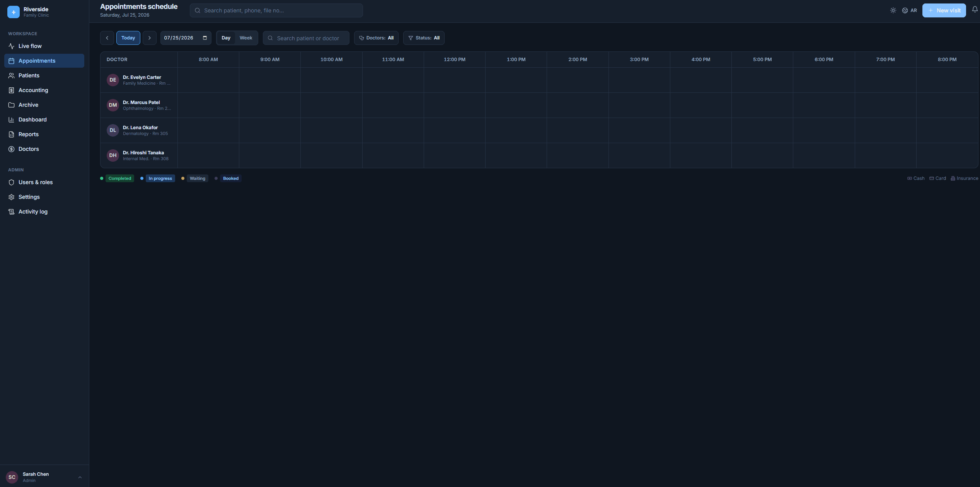Expand the Status: All filter
Image resolution: width=980 pixels, height=487 pixels.
[424, 38]
